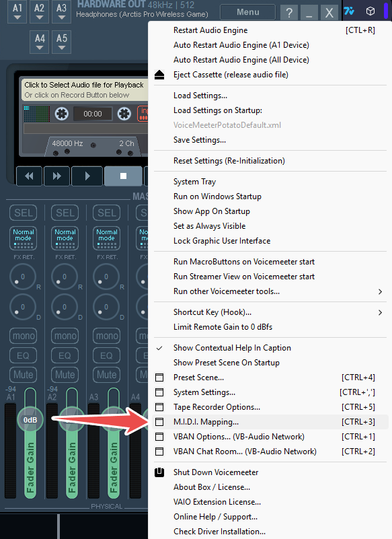Click the A2 Fader Gain slider

[x=72, y=420]
